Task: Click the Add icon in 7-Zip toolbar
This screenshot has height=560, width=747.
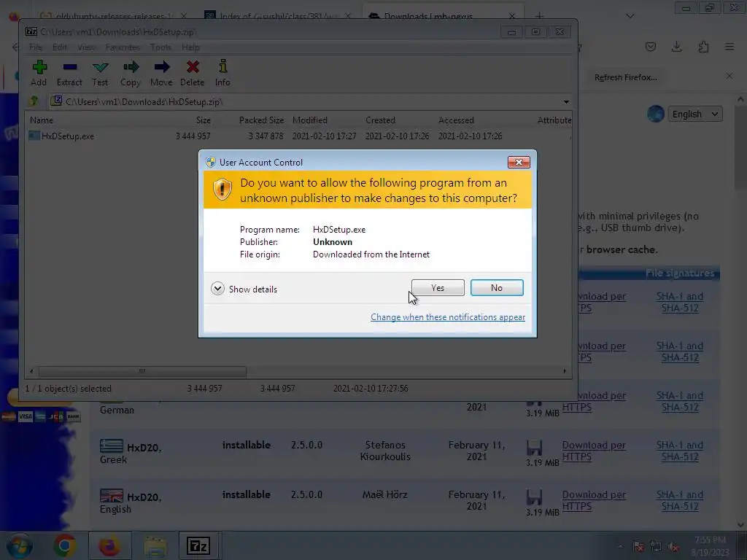Action: (x=39, y=73)
